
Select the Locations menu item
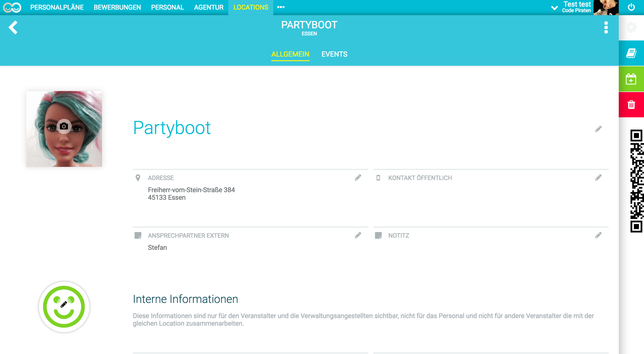[251, 7]
